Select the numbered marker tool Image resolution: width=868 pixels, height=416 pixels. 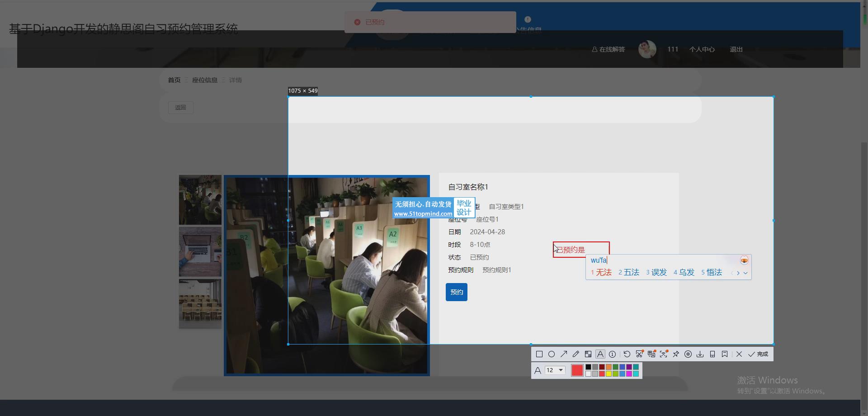(x=613, y=354)
